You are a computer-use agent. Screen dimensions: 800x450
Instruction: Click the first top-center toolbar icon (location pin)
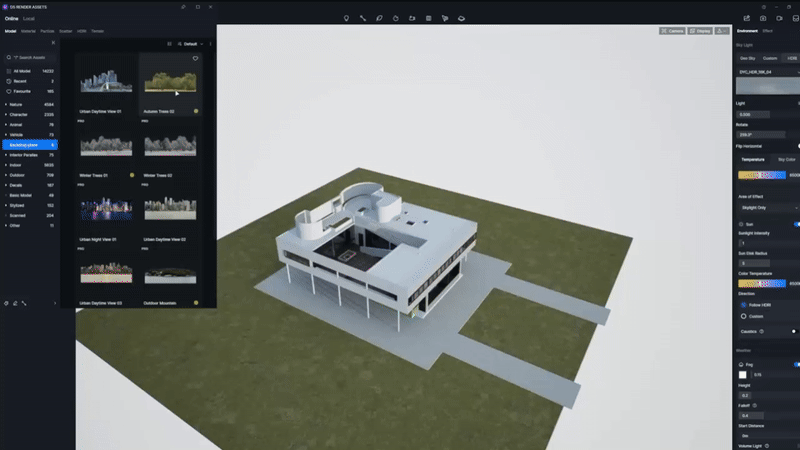pos(346,18)
